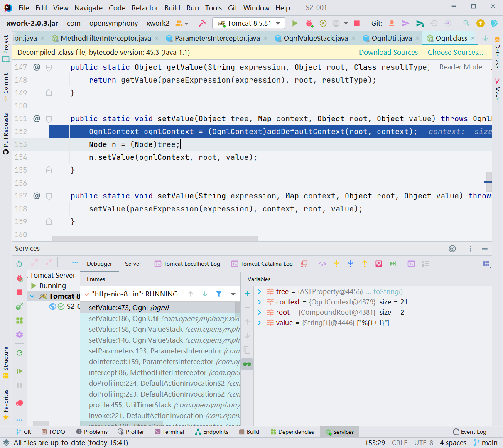Toggle the frames filter funnel icon
This screenshot has height=448, width=503.
pyautogui.click(x=219, y=294)
